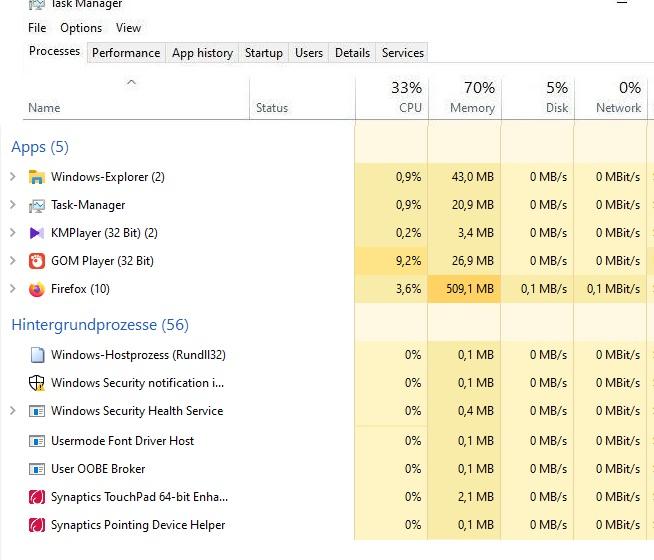Open the Options menu
Screen dimensions: 654x560
tap(81, 28)
